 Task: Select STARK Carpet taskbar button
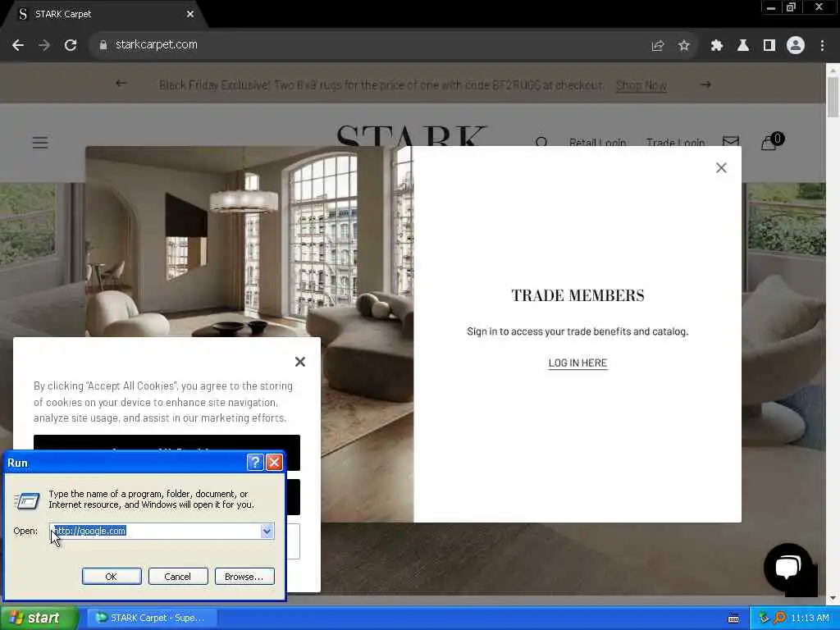point(151,619)
